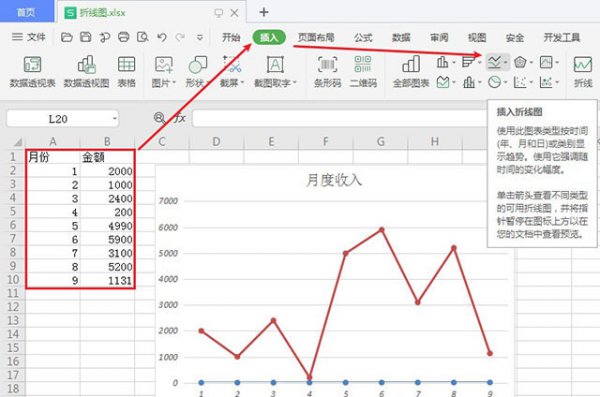Click the format painter icon in quick toolbar
Screen dimensions: 600x397
pyautogui.click(x=104, y=37)
